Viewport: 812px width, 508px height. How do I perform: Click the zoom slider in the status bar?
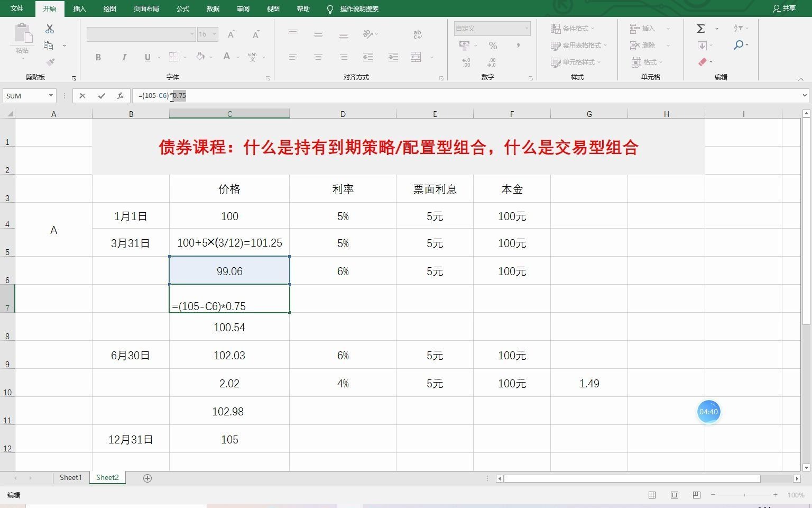744,495
